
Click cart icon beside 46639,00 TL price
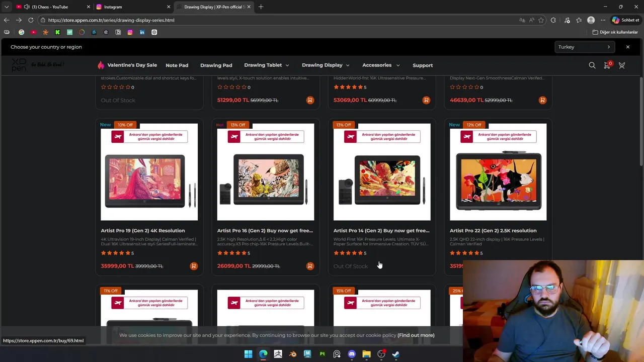[x=542, y=100]
